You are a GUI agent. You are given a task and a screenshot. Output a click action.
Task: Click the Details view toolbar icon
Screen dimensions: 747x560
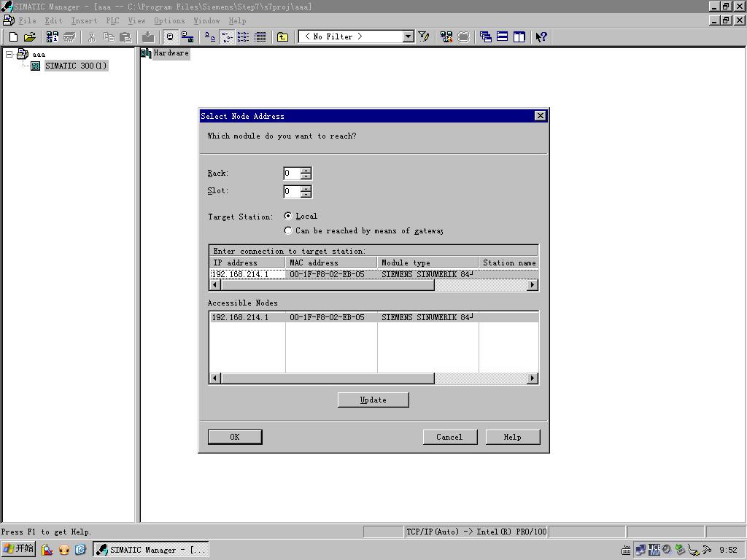(x=260, y=37)
